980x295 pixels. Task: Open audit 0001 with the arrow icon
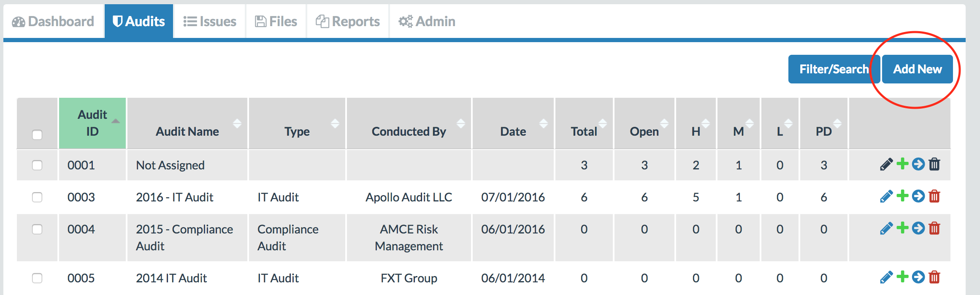(918, 164)
